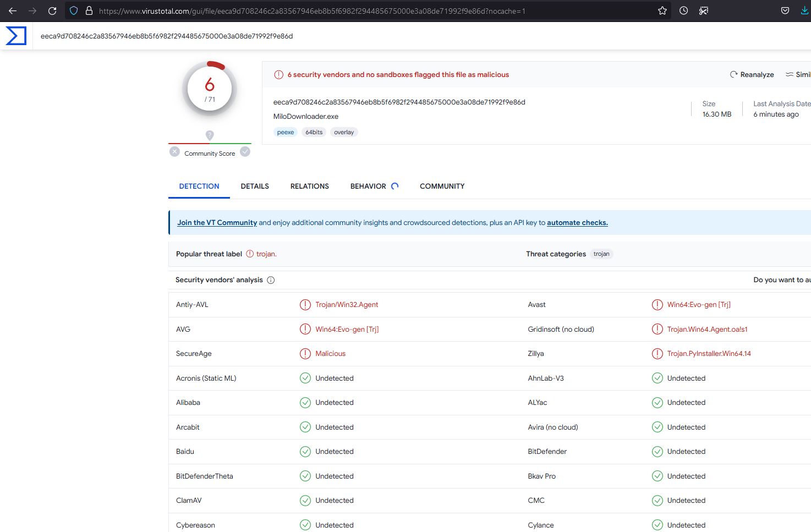Click the MiloDownloader.exe file name
Image resolution: width=811 pixels, height=532 pixels.
click(306, 117)
